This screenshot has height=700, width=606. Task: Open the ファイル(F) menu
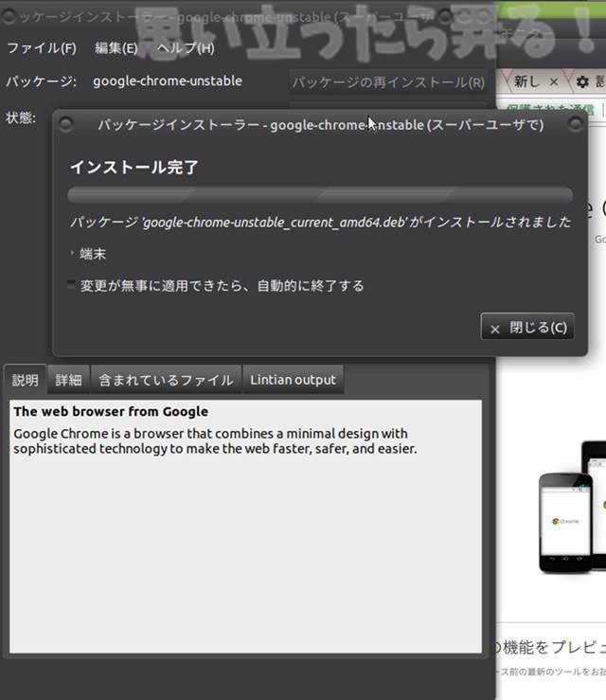coord(42,47)
